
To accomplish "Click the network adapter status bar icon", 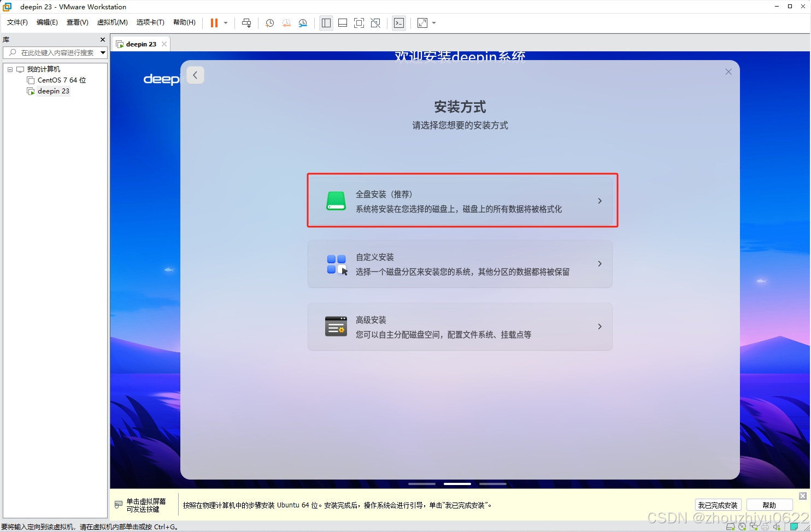I will [754, 527].
